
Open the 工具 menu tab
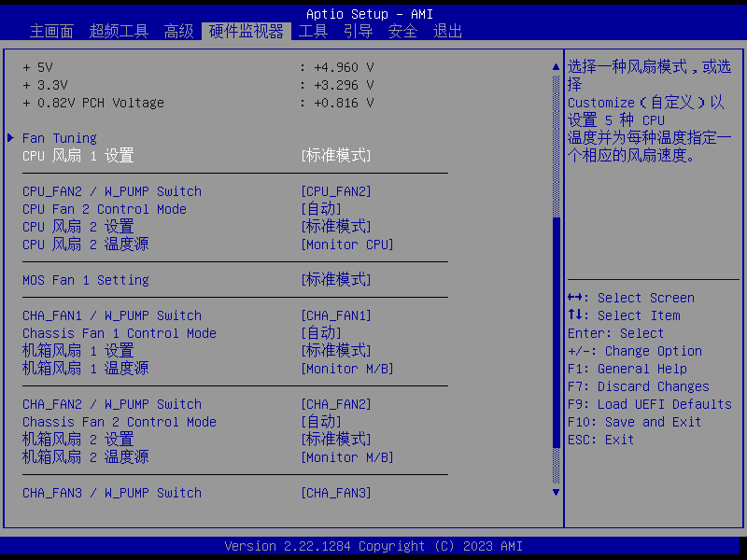(313, 31)
